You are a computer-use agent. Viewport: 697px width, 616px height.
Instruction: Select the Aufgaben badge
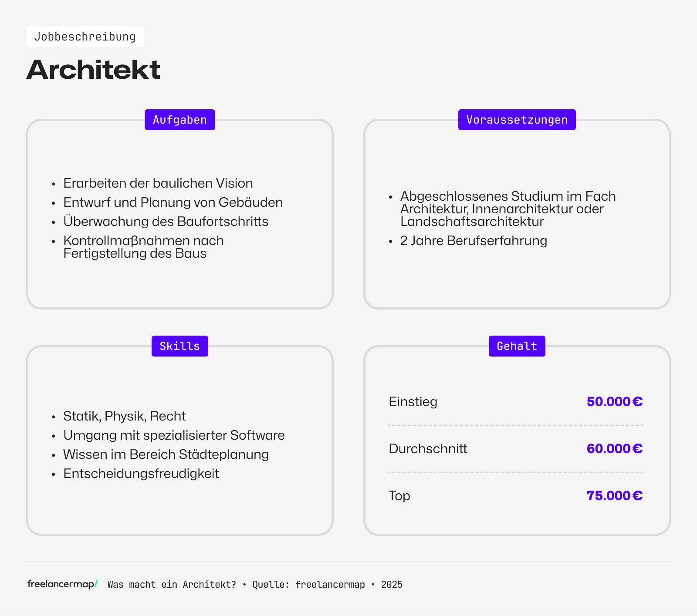pyautogui.click(x=180, y=120)
